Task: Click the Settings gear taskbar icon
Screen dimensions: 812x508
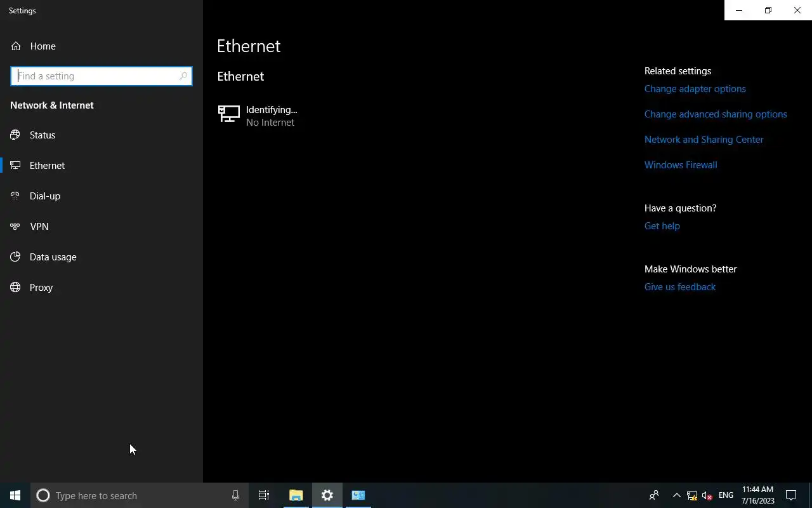Action: pyautogui.click(x=327, y=495)
